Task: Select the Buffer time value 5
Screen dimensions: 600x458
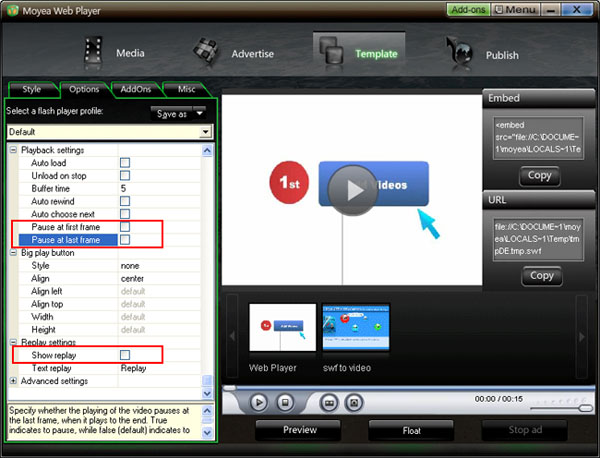Action: click(123, 188)
